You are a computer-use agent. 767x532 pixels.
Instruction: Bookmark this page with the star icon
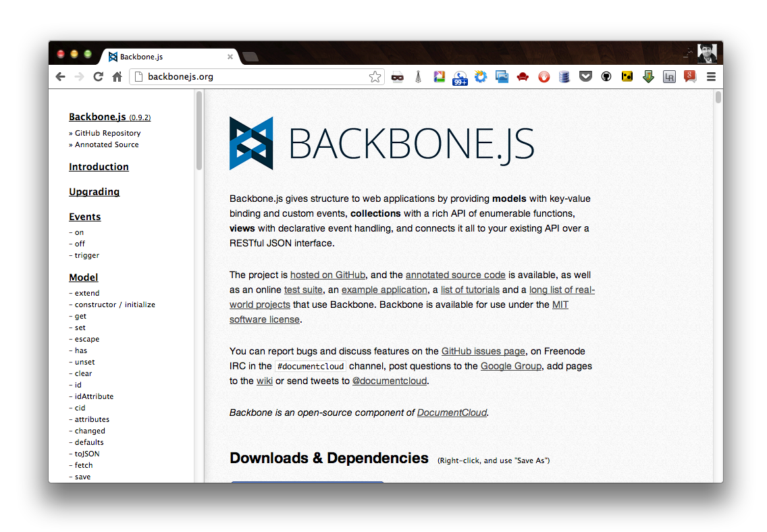[x=375, y=77]
